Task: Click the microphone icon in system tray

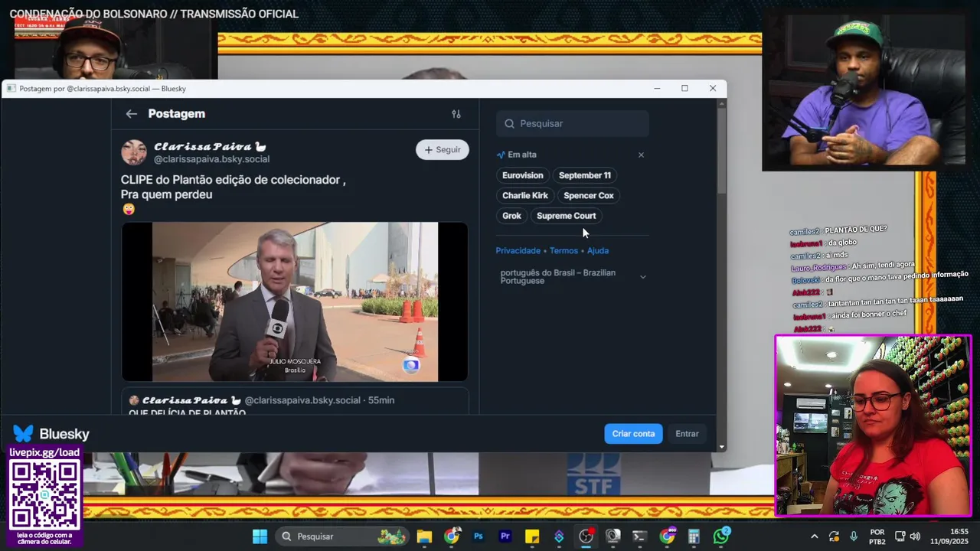Action: [854, 536]
